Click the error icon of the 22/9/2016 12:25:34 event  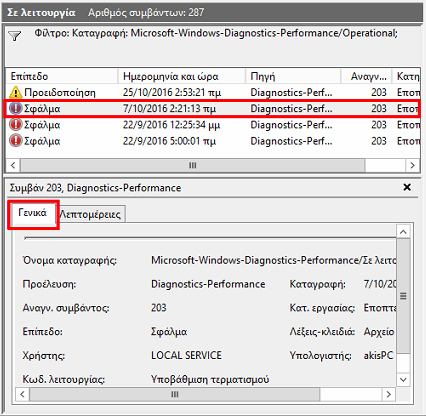[15, 125]
